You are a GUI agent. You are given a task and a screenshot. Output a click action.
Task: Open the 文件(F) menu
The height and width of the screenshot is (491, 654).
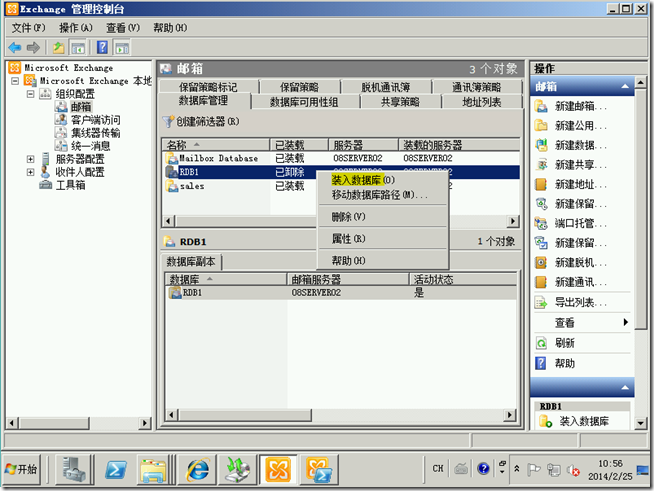coord(28,28)
